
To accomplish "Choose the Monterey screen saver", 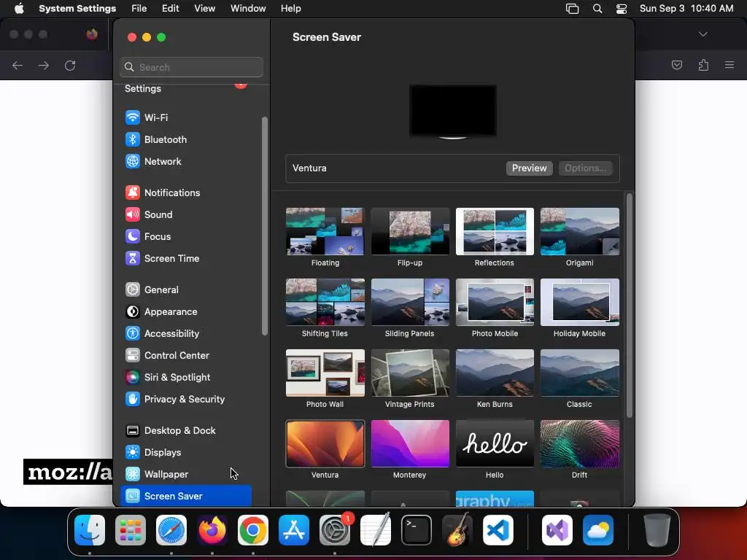I will 410,444.
